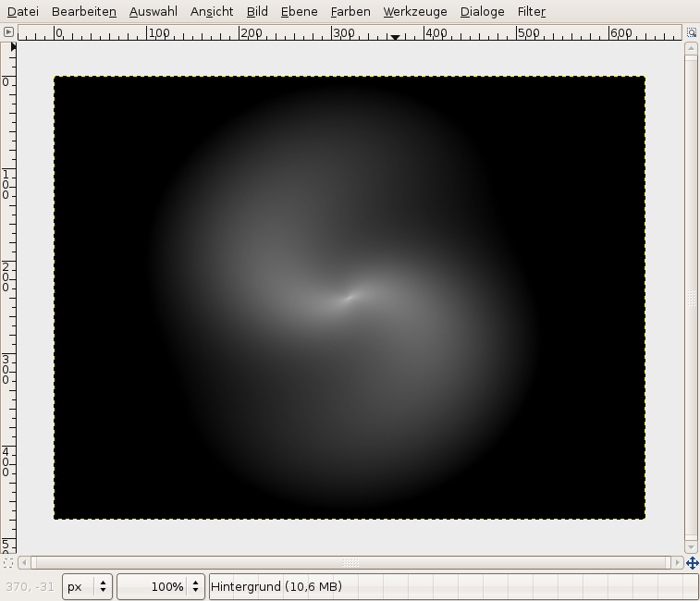Screen dimensions: 700x601
Task: Toggle zoom-on-resize magnifier icon at top right
Action: click(x=691, y=32)
